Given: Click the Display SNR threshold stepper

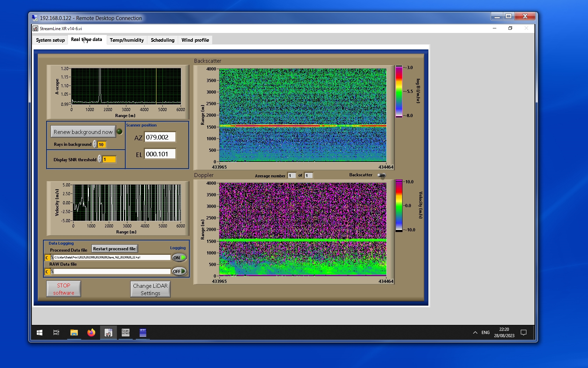Looking at the screenshot, I should coord(100,159).
